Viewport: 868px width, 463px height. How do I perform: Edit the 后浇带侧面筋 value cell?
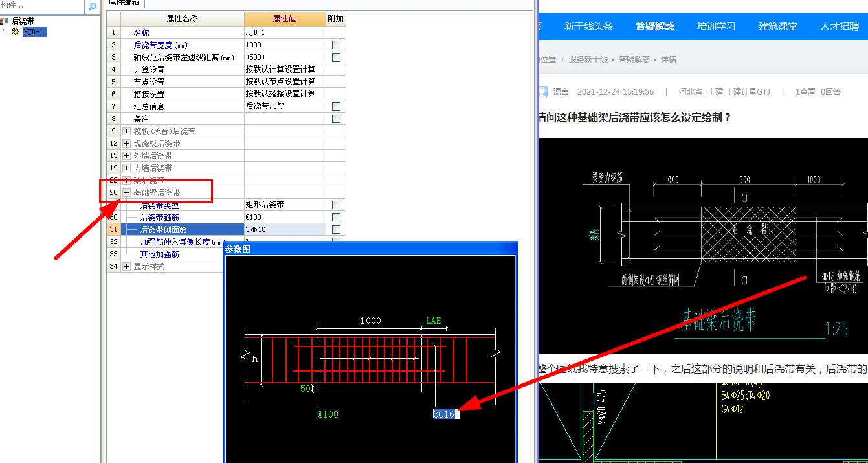(285, 230)
